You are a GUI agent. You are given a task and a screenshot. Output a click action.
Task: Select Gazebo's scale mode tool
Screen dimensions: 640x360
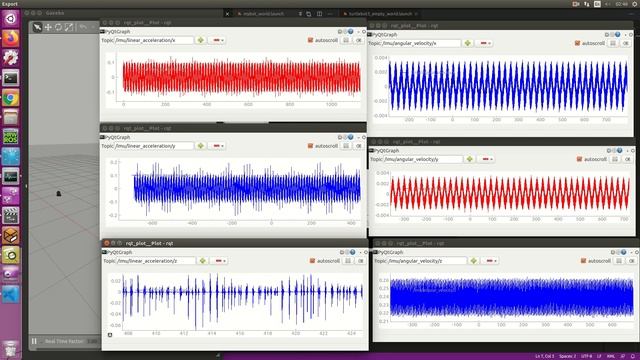[x=69, y=27]
